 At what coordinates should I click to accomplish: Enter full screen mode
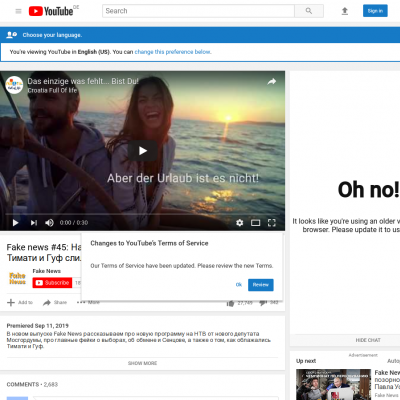point(272,223)
